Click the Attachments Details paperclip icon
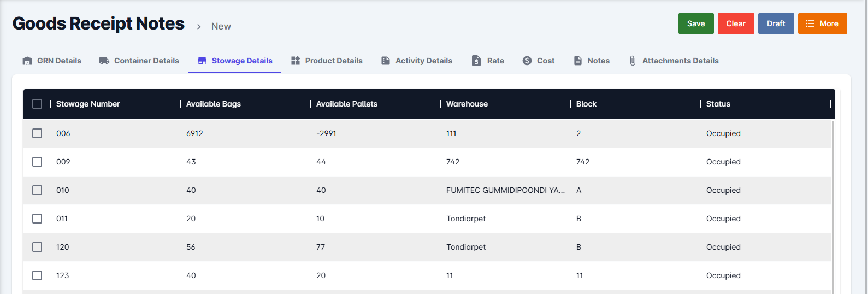Screen dimensions: 868x294 (633, 61)
